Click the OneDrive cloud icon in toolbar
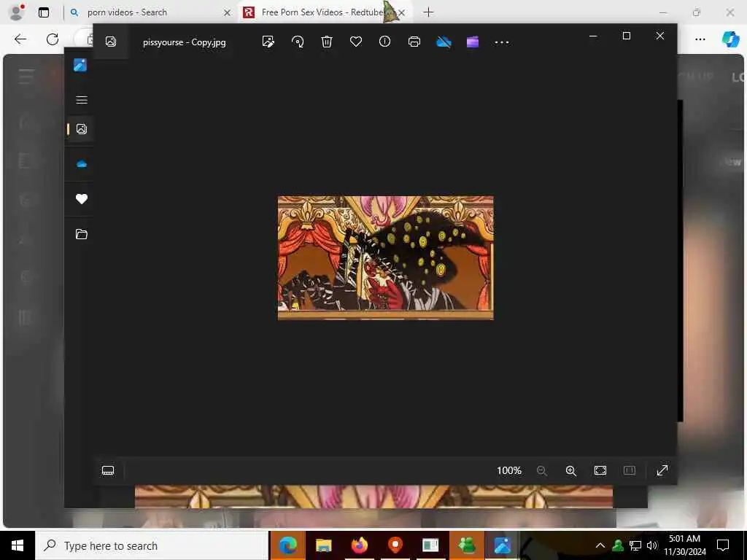The height and width of the screenshot is (560, 747). point(444,42)
